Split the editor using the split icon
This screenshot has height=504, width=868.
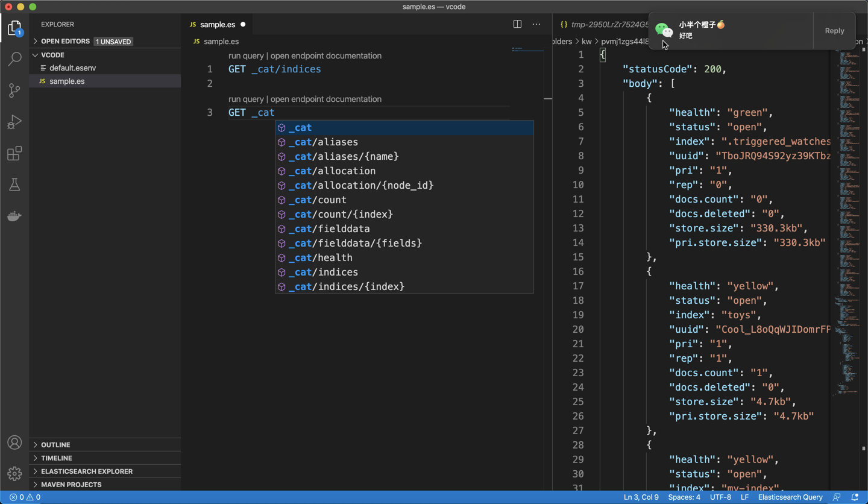(x=517, y=24)
